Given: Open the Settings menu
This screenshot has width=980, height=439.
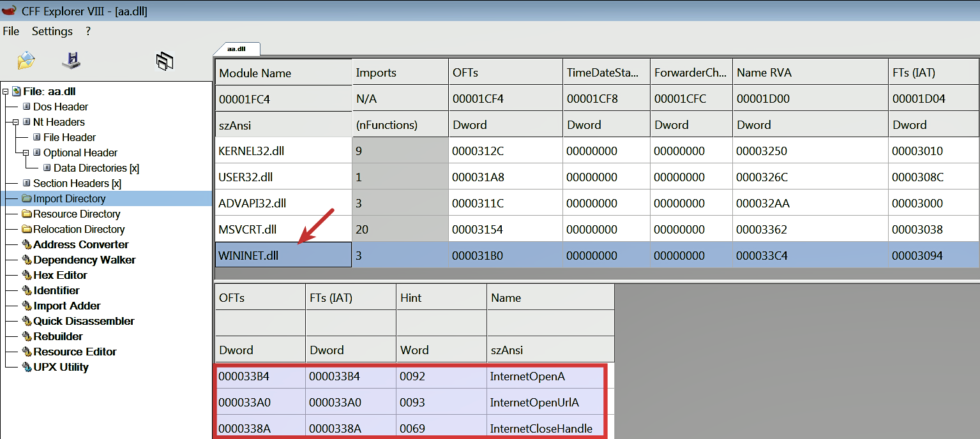Looking at the screenshot, I should click(52, 31).
